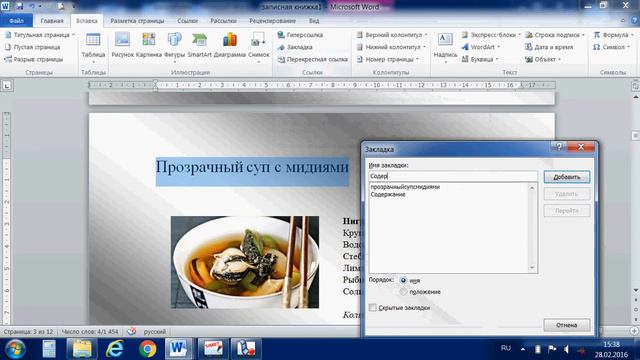Click the bookmark list scroll down arrow

532,268
